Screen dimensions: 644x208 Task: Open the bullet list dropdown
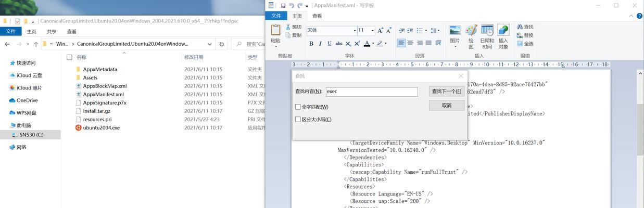click(x=425, y=31)
